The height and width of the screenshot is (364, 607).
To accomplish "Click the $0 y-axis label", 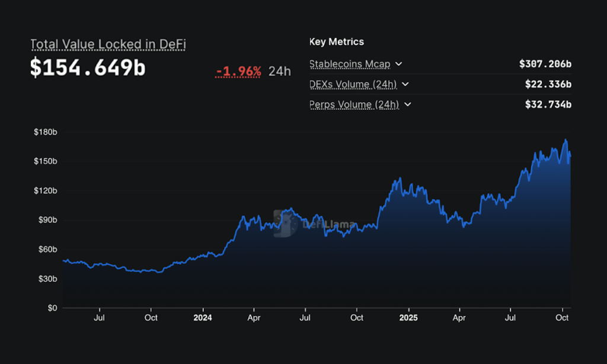I will [51, 308].
